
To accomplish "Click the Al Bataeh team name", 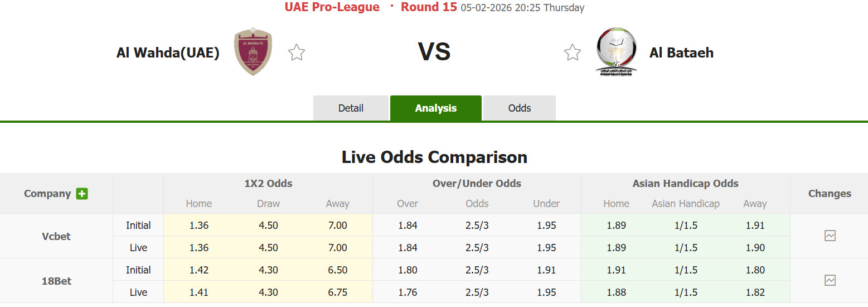I will pos(681,53).
